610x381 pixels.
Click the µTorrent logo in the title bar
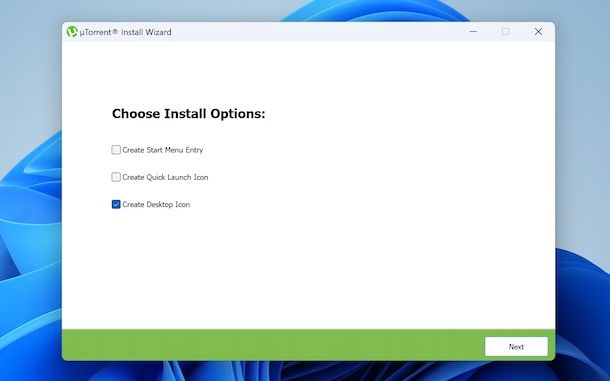click(x=72, y=32)
